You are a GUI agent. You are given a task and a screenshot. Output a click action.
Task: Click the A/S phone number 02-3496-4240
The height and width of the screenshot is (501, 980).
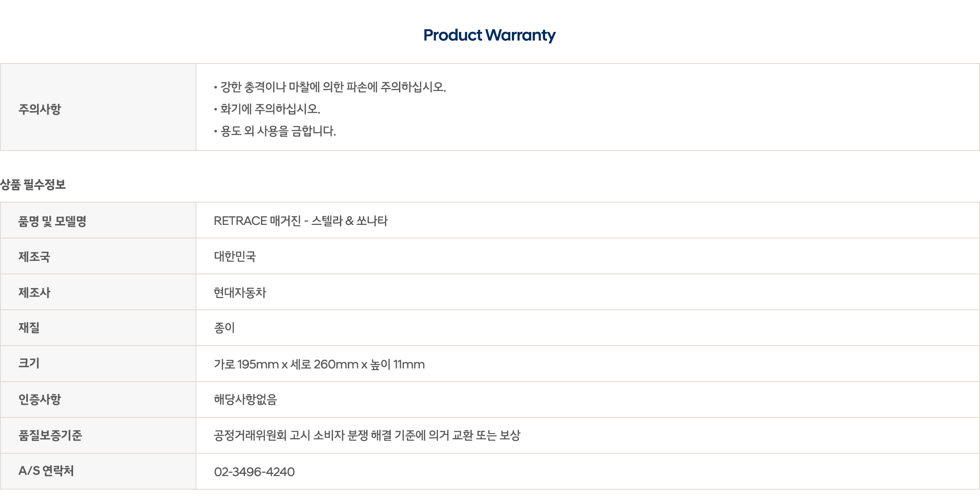coord(254,472)
